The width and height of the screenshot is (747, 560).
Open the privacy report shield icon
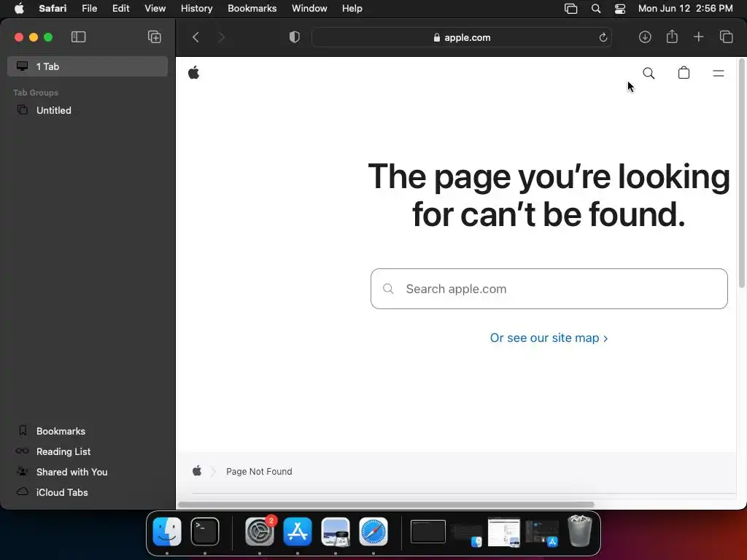(x=295, y=37)
